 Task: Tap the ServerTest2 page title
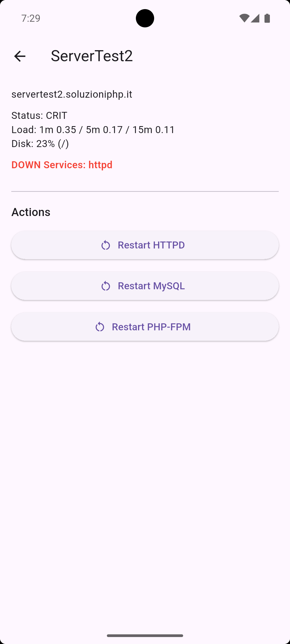point(92,56)
